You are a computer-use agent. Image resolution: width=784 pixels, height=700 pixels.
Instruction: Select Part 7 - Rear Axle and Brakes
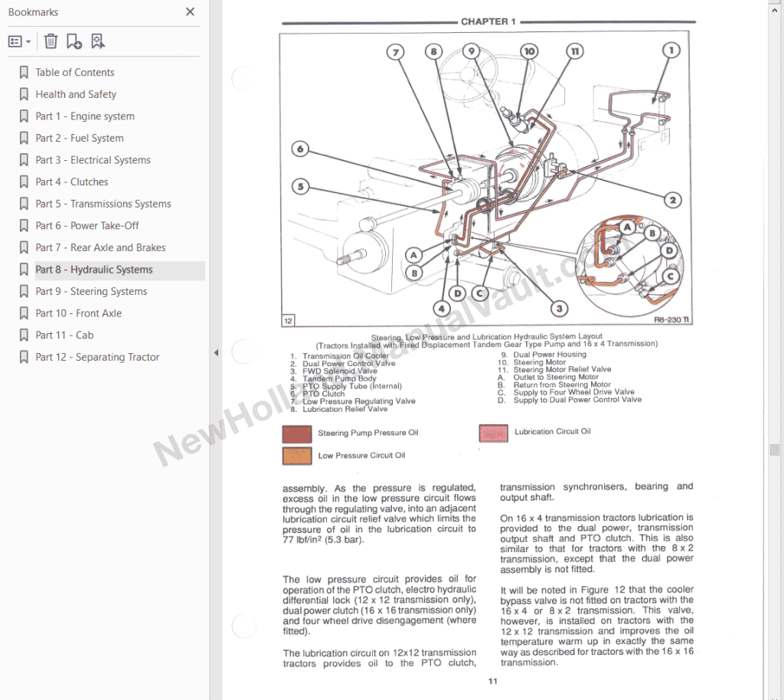[100, 247]
